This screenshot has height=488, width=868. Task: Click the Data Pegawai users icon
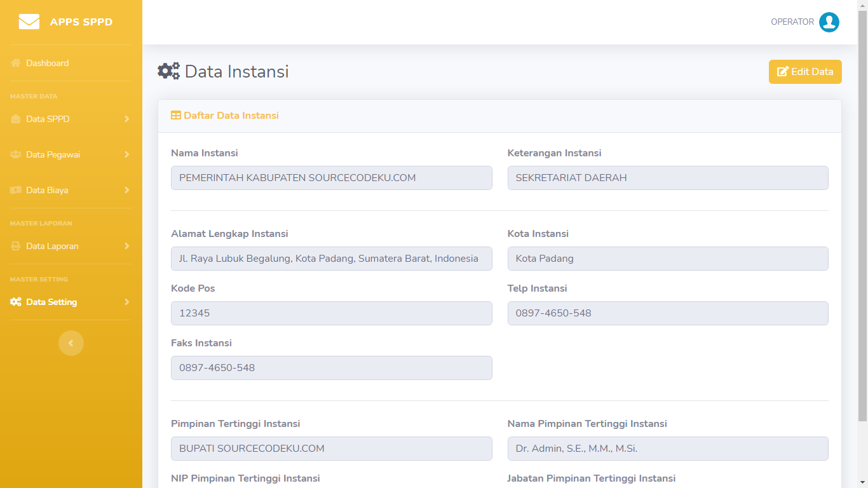coord(16,154)
